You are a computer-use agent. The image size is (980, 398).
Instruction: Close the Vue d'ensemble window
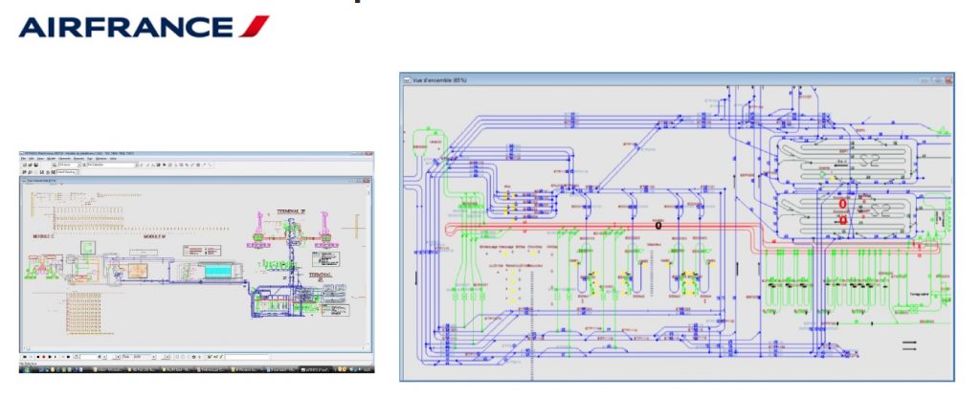pyautogui.click(x=947, y=79)
